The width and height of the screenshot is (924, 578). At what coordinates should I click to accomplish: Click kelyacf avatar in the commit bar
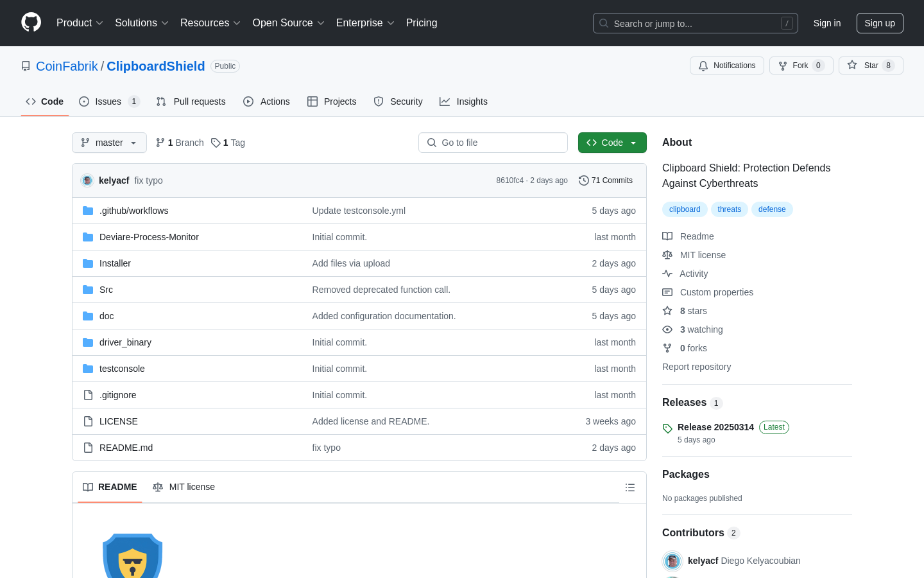(x=87, y=180)
